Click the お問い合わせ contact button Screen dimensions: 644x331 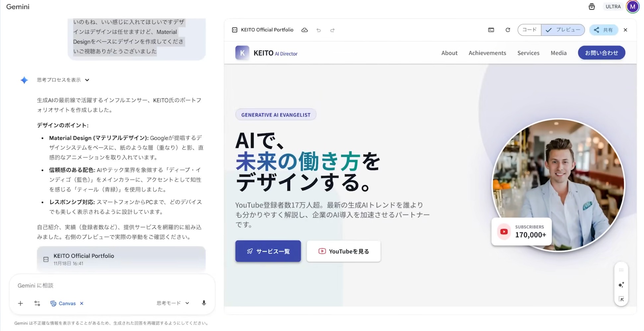[x=602, y=53]
